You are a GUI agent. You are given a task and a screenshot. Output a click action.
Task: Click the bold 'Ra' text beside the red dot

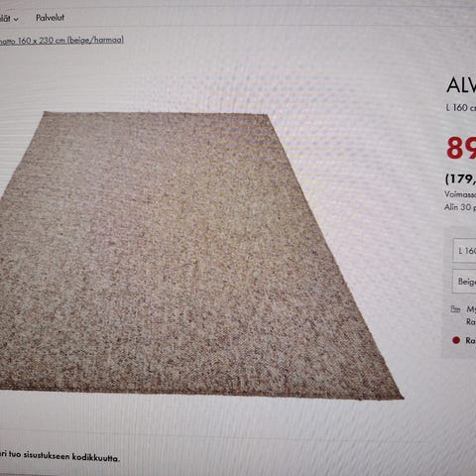point(471,340)
